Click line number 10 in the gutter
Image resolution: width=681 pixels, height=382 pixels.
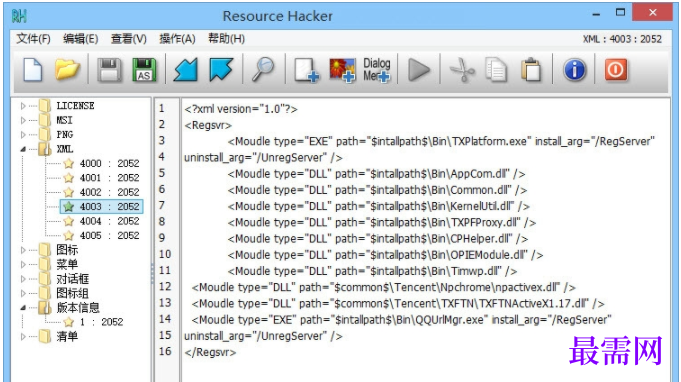pos(165,254)
